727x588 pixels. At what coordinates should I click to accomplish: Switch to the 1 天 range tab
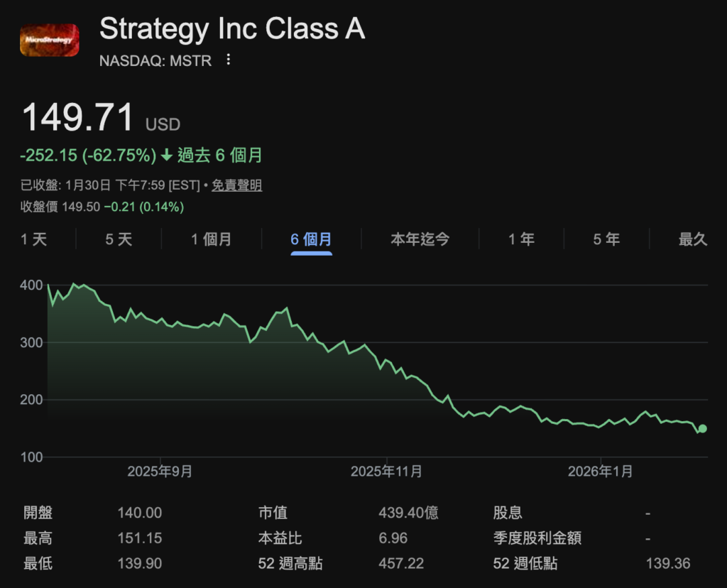click(x=34, y=239)
